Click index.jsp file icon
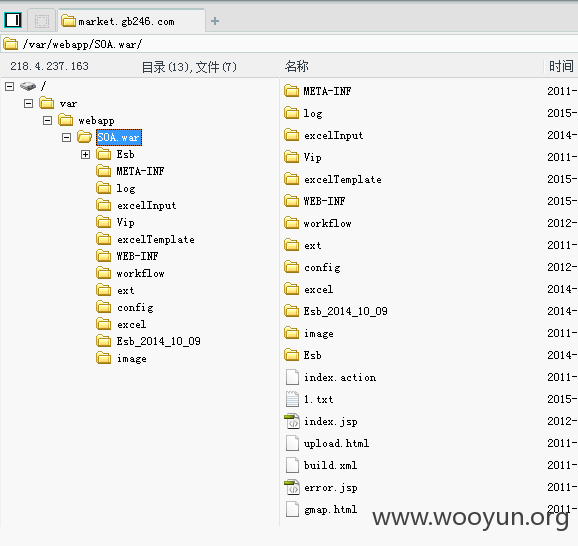The height and width of the screenshot is (546, 578). pyautogui.click(x=292, y=421)
